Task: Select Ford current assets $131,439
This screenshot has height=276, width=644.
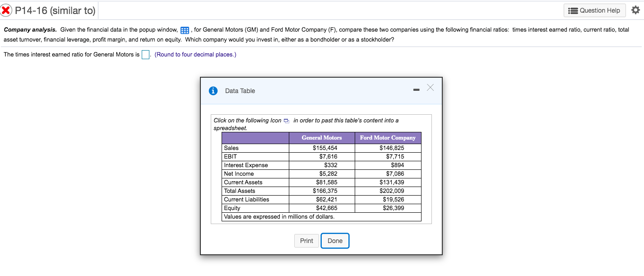Action: [392, 182]
